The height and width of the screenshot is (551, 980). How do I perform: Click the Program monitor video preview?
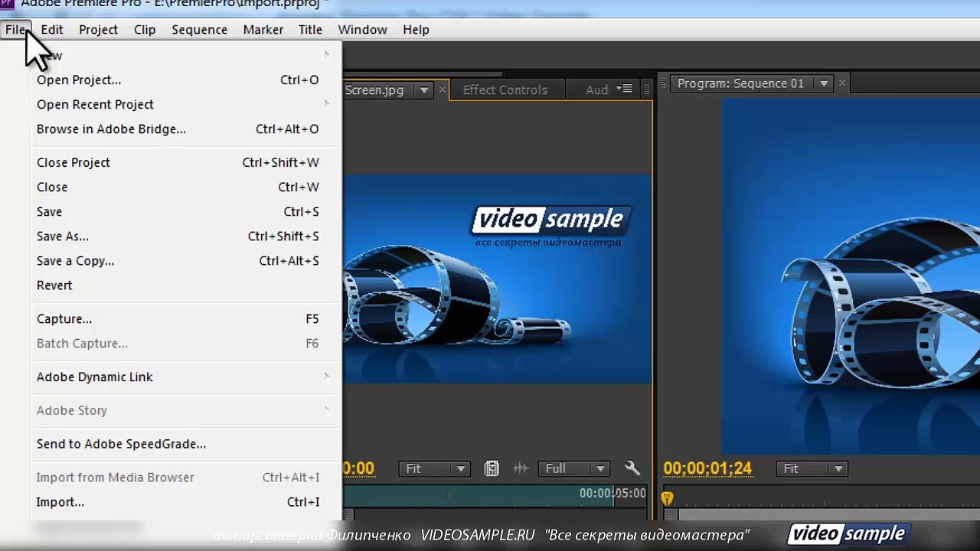[x=851, y=277]
